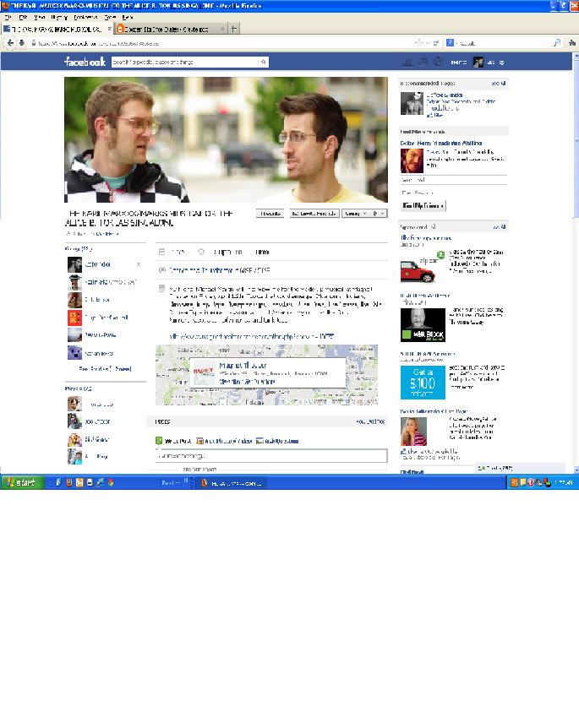Image resolution: width=579 pixels, height=728 pixels.
Task: Open Facebook messages icon
Action: [423, 62]
